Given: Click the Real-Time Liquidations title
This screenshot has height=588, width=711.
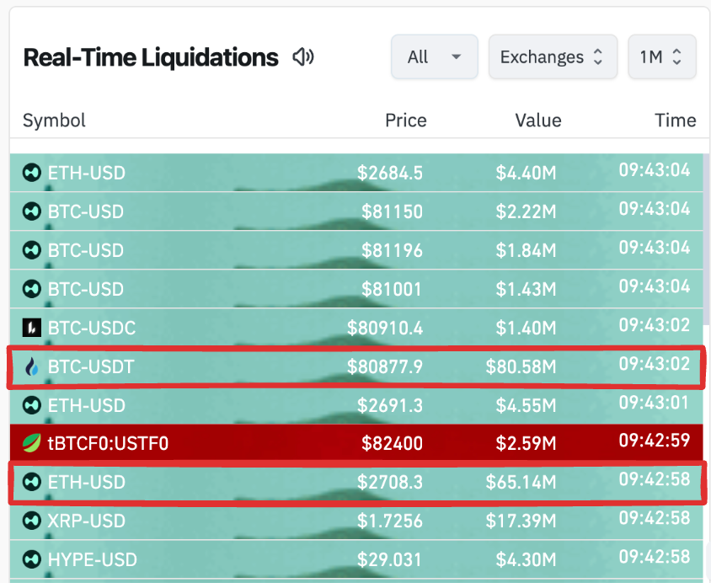Looking at the screenshot, I should point(150,57).
